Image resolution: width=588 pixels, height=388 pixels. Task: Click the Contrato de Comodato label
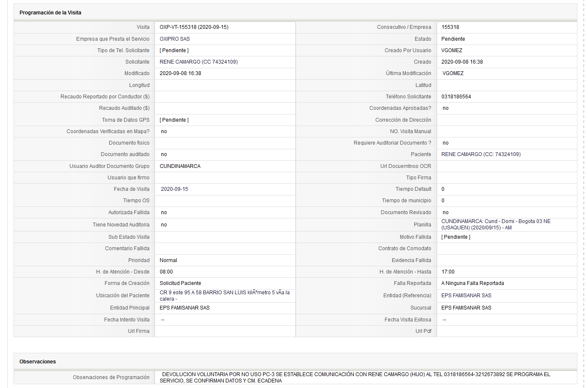(x=405, y=248)
